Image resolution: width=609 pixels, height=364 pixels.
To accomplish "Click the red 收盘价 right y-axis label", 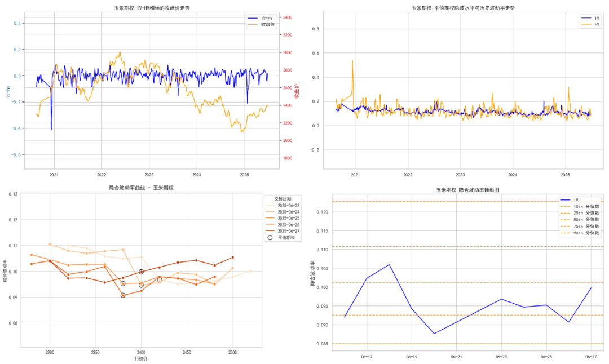I will [x=297, y=91].
